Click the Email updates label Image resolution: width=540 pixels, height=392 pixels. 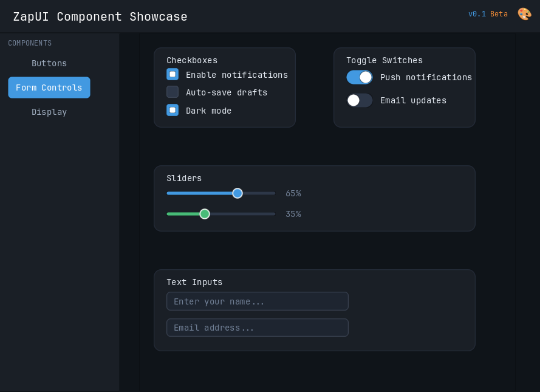pyautogui.click(x=413, y=100)
